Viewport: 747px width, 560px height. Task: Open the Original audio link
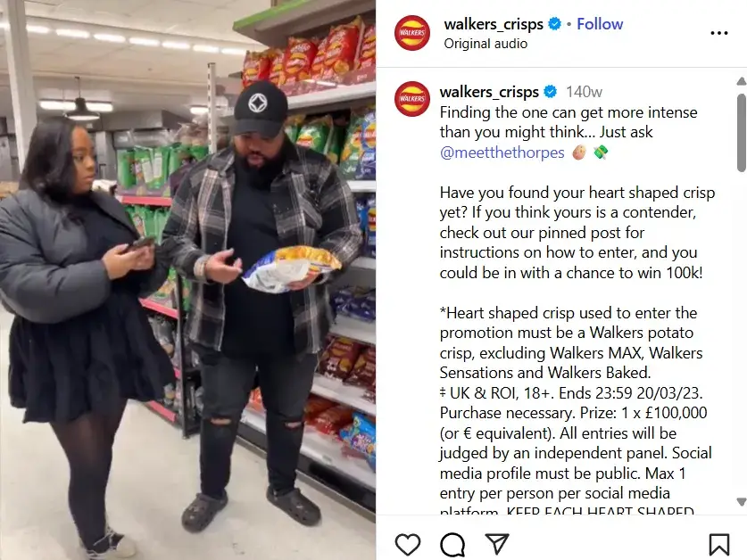click(486, 44)
